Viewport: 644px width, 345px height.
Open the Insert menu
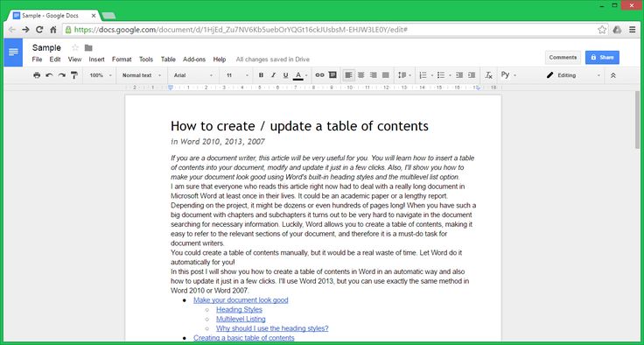click(96, 60)
